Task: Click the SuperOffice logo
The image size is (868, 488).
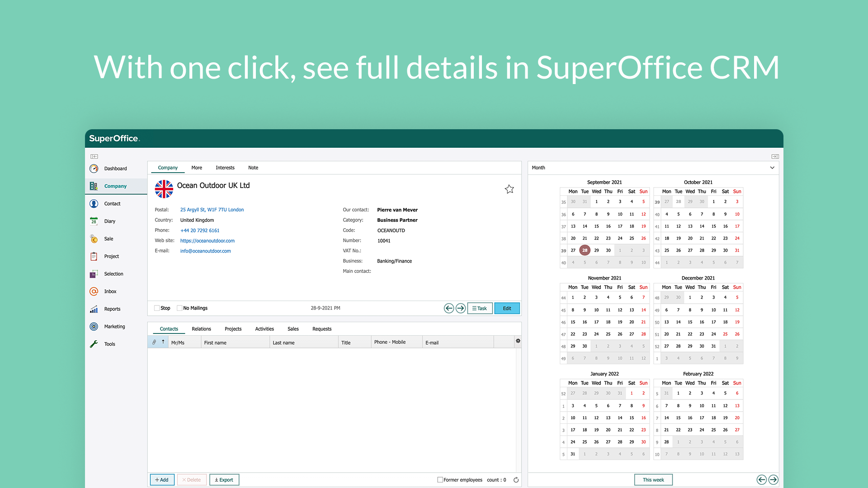Action: 114,138
